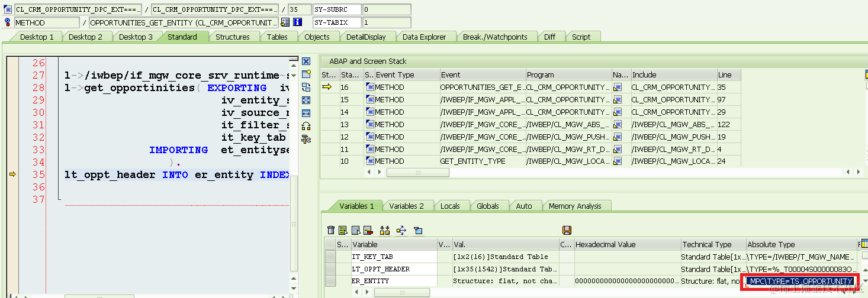This screenshot has height=298, width=868.
Task: Click the program list icon at top left
Action: click(x=8, y=9)
